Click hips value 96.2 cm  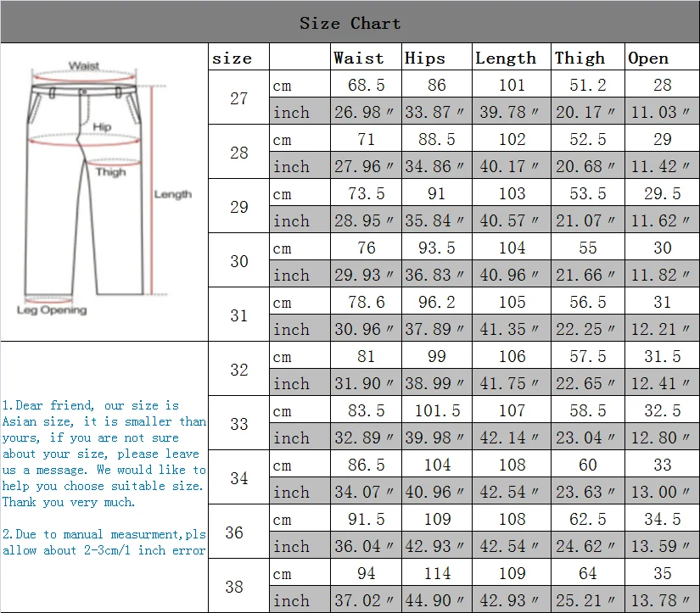(437, 302)
